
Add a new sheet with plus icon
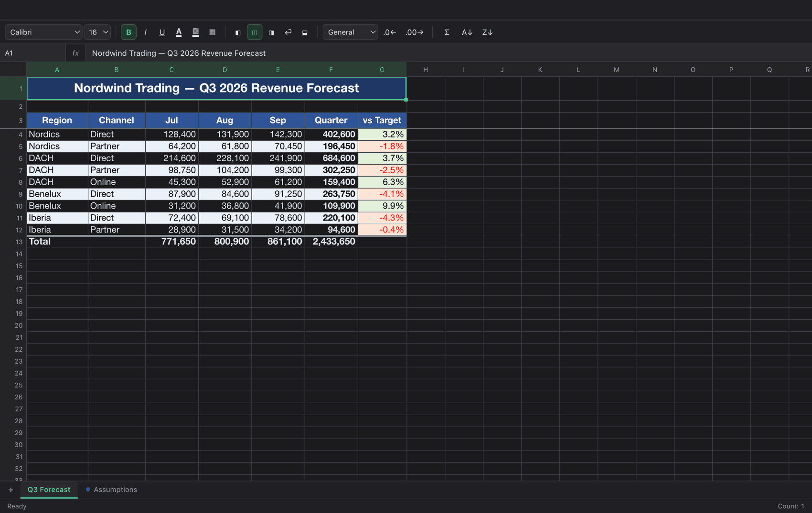11,490
